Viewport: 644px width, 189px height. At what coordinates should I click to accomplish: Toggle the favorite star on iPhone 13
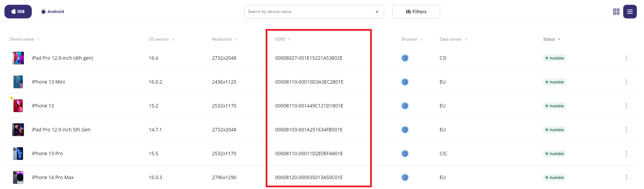12,98
